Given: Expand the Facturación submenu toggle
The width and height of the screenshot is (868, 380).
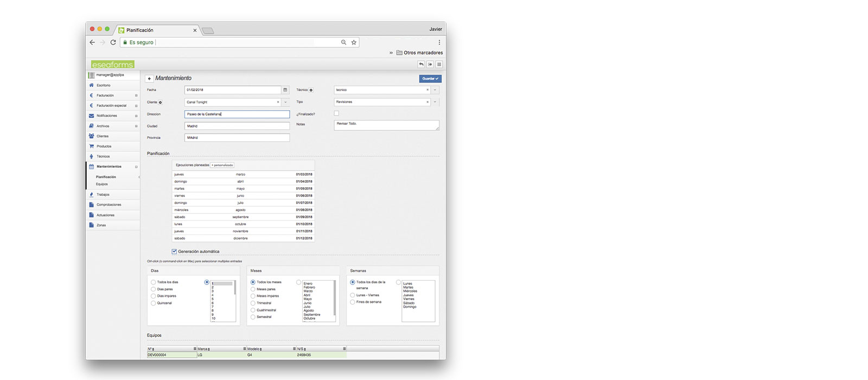Looking at the screenshot, I should tap(136, 96).
